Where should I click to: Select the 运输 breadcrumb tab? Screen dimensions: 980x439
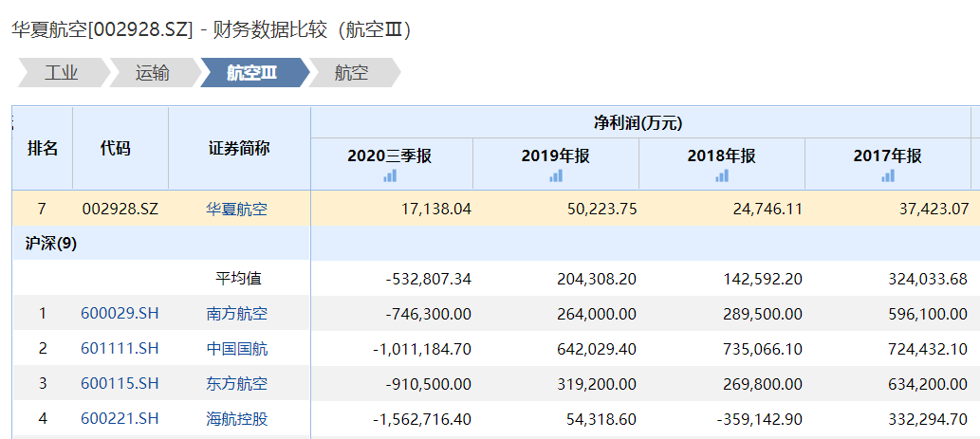[152, 73]
